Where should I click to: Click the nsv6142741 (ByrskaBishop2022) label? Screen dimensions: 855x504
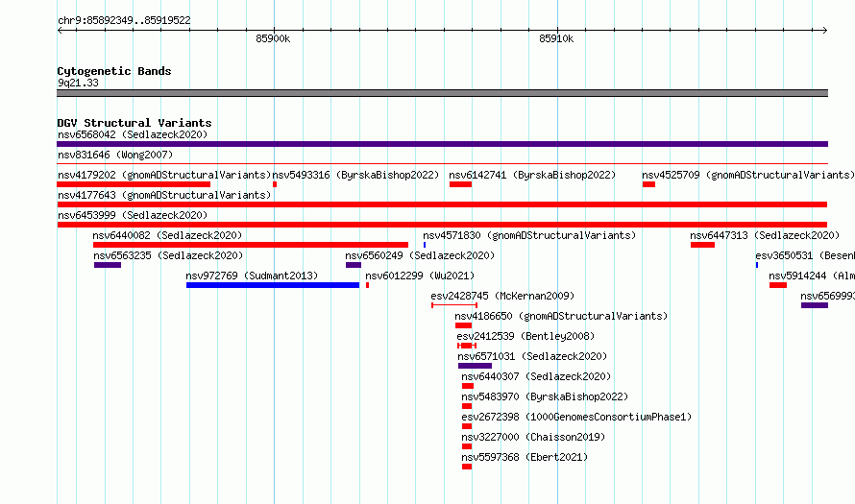[x=532, y=175]
